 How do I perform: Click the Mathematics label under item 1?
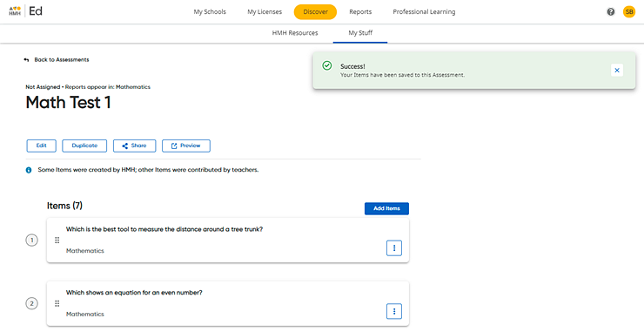[85, 251]
